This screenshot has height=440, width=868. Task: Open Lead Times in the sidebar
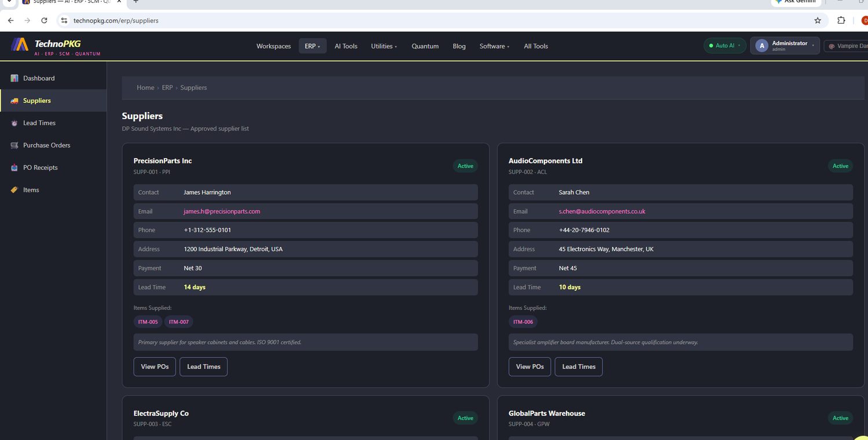tap(53, 123)
